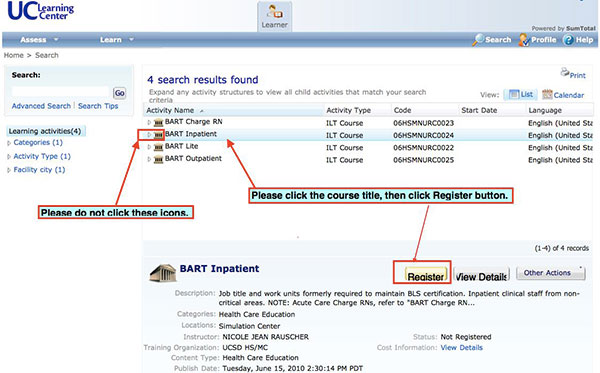Expand the BART Outpatient row
The height and width of the screenshot is (373, 600).
(x=149, y=159)
